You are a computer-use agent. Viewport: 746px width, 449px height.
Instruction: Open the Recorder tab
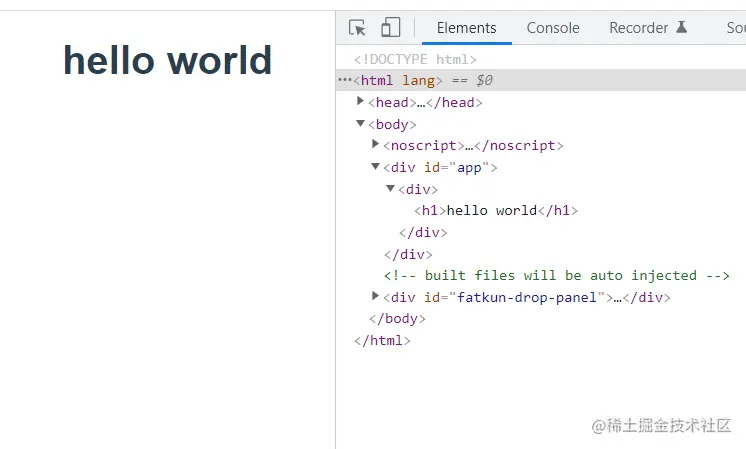638,28
